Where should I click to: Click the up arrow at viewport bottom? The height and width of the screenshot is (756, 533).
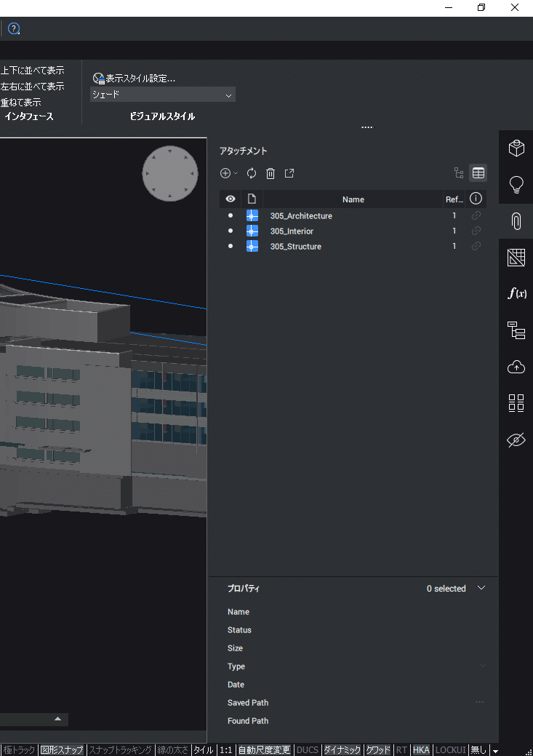[x=58, y=719]
